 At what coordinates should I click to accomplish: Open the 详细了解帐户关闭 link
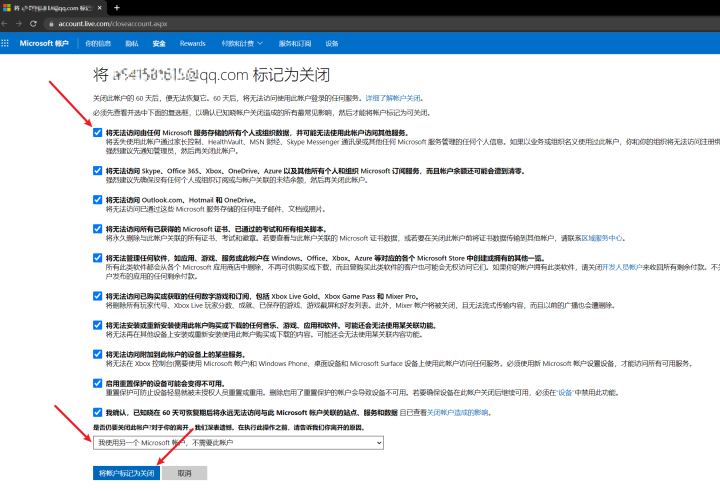point(393,98)
